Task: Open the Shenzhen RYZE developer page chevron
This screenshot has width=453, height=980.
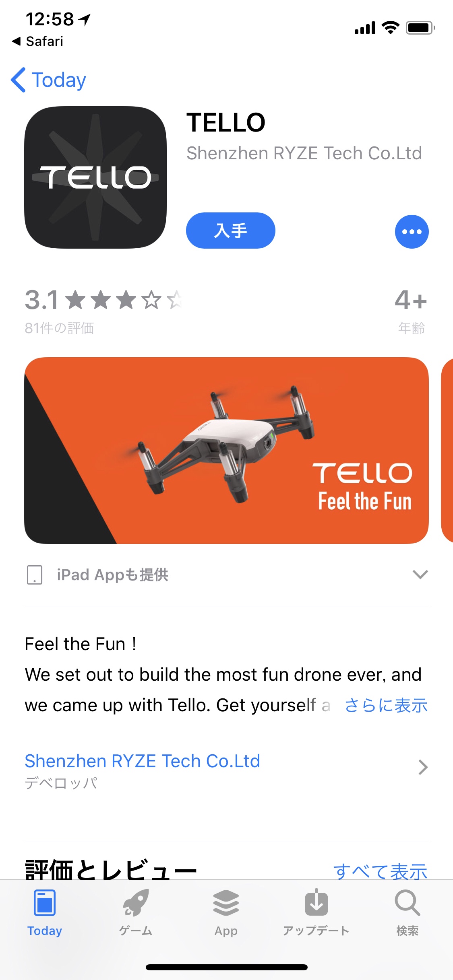Action: pyautogui.click(x=422, y=767)
